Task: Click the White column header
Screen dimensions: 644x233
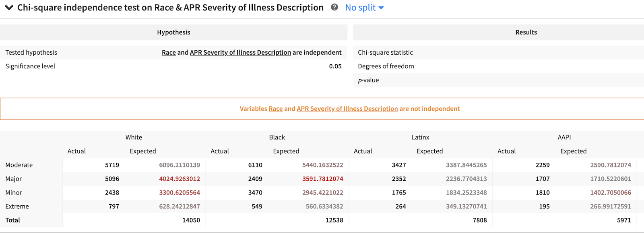Action: pos(134,137)
